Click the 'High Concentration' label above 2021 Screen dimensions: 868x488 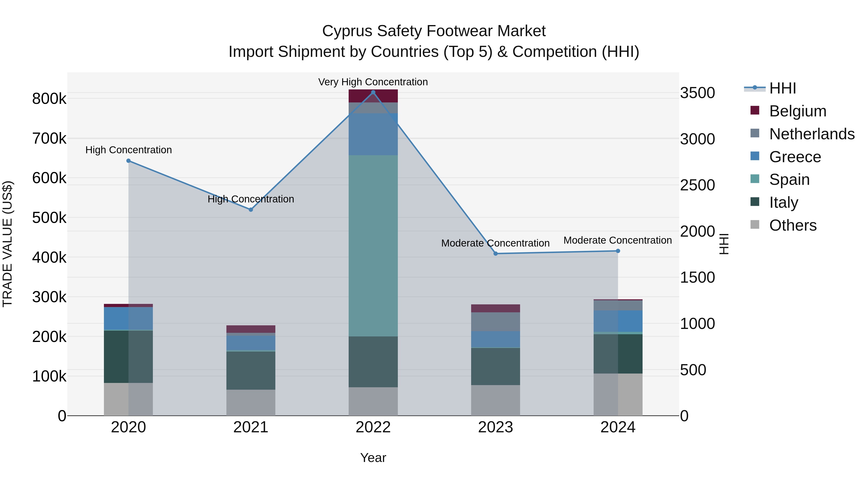[x=251, y=199]
